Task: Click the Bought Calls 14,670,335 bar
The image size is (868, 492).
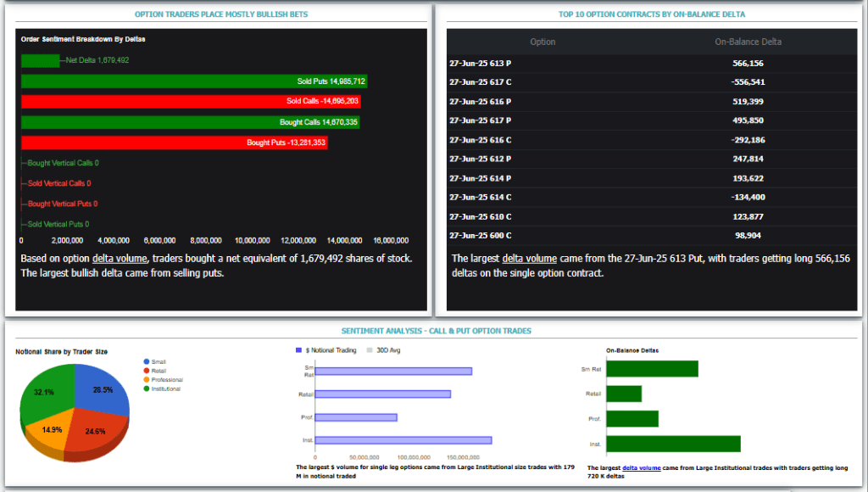Action: 191,122
